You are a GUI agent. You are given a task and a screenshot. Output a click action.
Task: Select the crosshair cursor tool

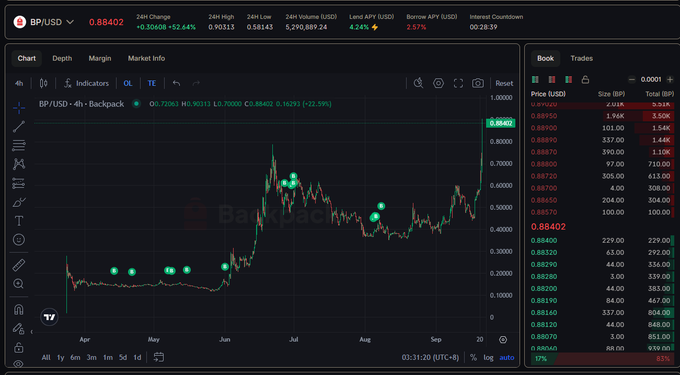click(x=19, y=108)
